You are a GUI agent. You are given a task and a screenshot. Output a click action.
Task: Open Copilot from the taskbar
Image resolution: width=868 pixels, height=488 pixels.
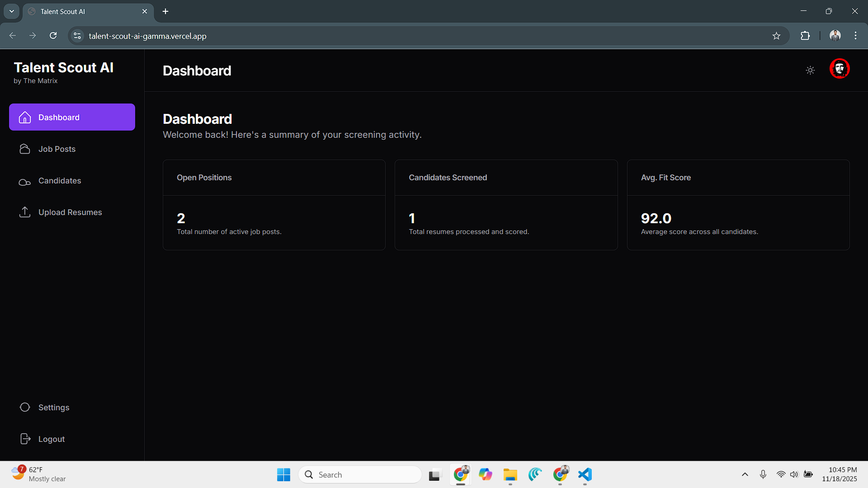tap(486, 475)
